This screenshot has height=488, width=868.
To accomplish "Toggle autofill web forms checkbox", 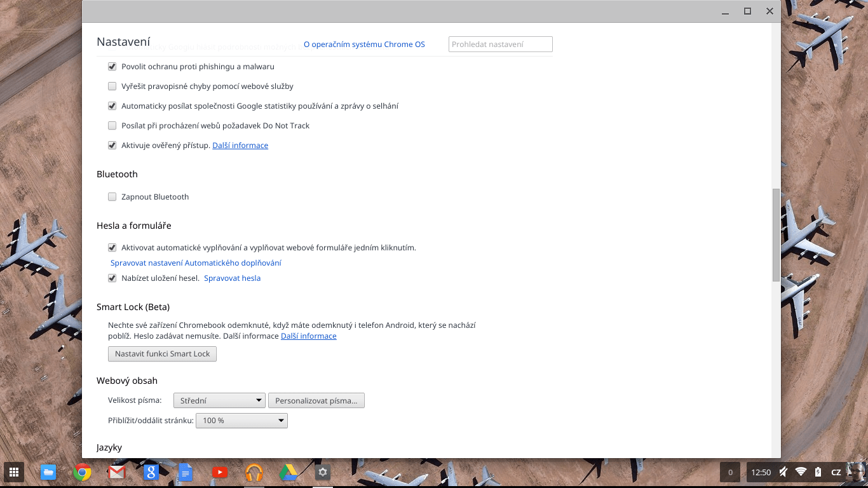I will [112, 247].
